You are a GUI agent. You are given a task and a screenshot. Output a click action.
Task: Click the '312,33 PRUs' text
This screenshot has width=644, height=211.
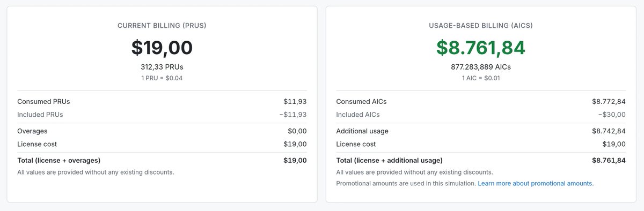[162, 67]
